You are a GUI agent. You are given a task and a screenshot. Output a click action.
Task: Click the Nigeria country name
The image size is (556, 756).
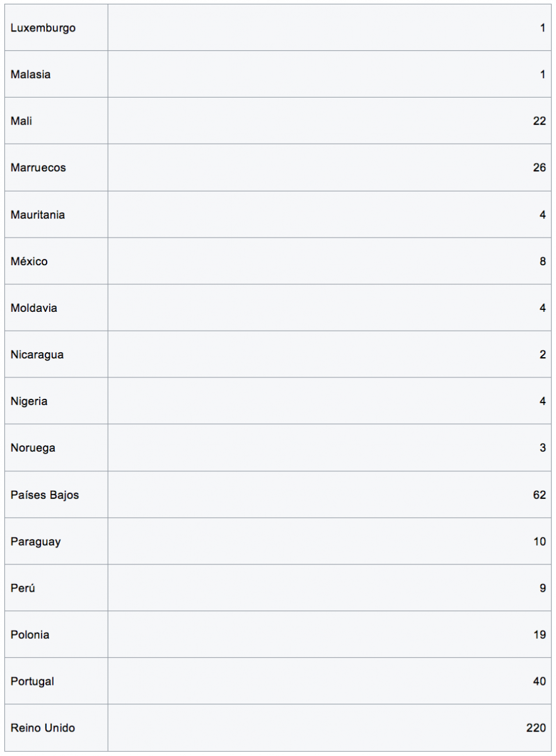(29, 401)
